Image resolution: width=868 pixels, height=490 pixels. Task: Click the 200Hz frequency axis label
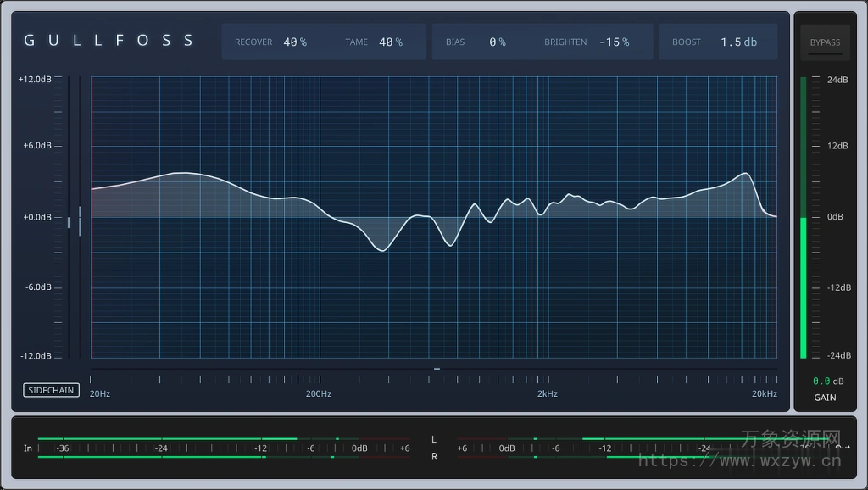pos(318,393)
